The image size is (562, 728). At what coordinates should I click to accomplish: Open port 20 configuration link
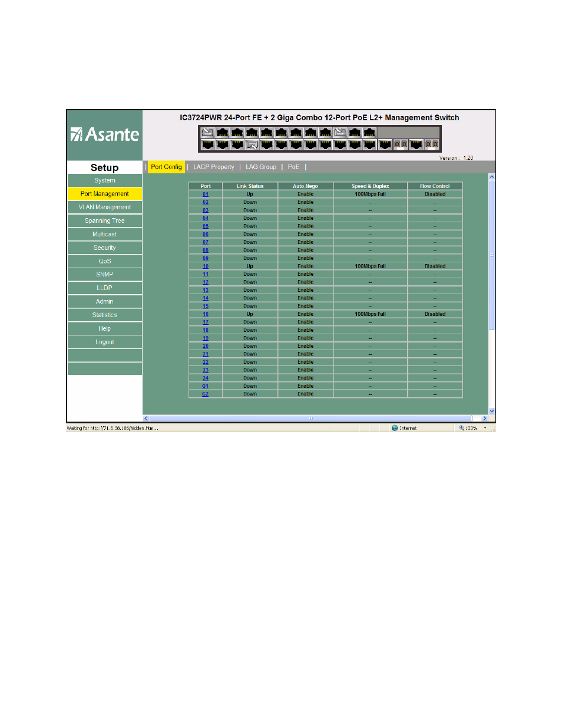pyautogui.click(x=206, y=346)
